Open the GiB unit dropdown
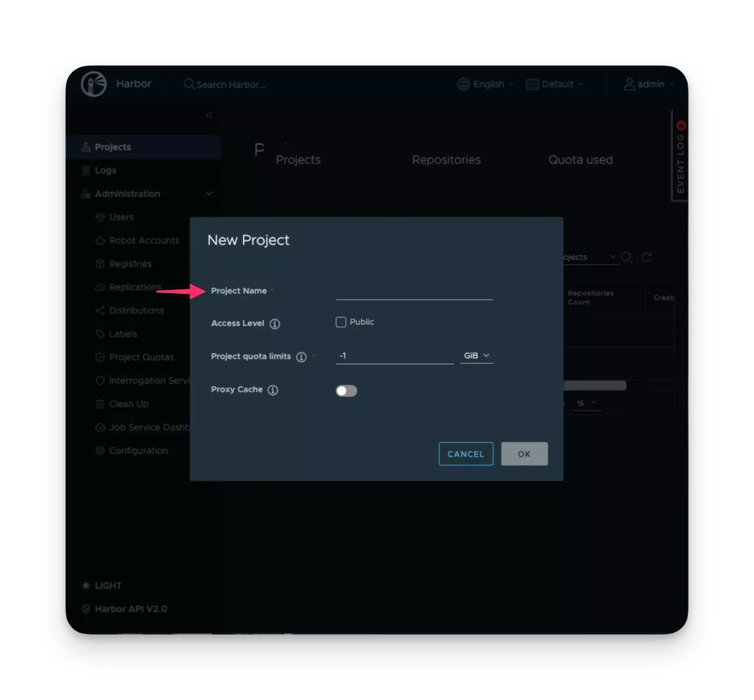754x700 pixels. 476,355
